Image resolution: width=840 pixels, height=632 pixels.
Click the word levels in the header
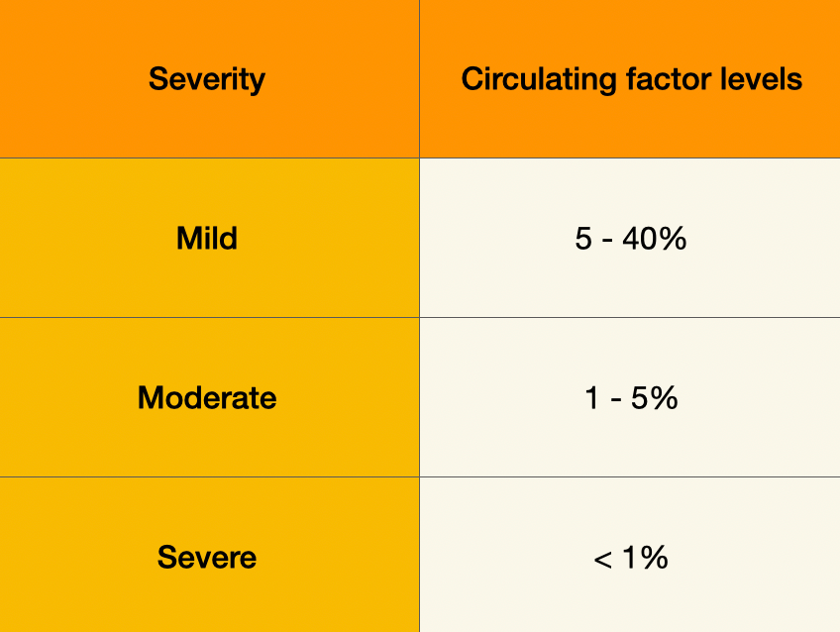tap(757, 79)
